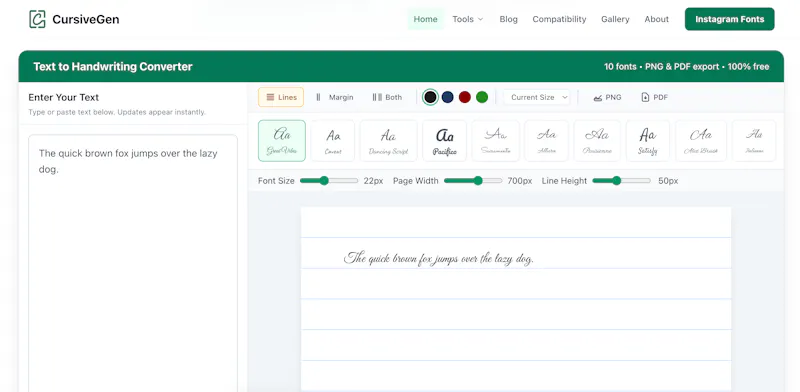This screenshot has width=800, height=392.
Task: Click the 'Enter Your Text' heading
Action: tap(63, 97)
